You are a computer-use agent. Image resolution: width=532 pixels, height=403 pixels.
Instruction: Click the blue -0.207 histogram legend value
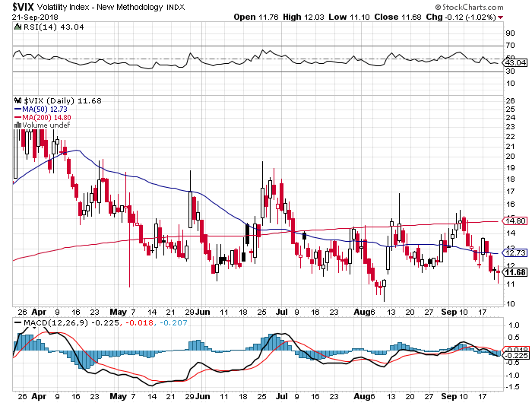pos(173,323)
